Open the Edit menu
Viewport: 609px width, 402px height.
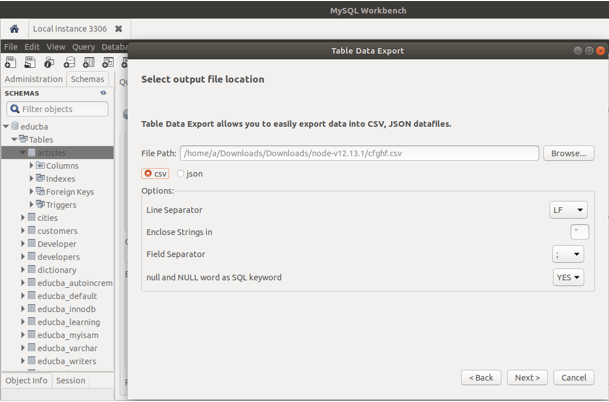[x=32, y=47]
